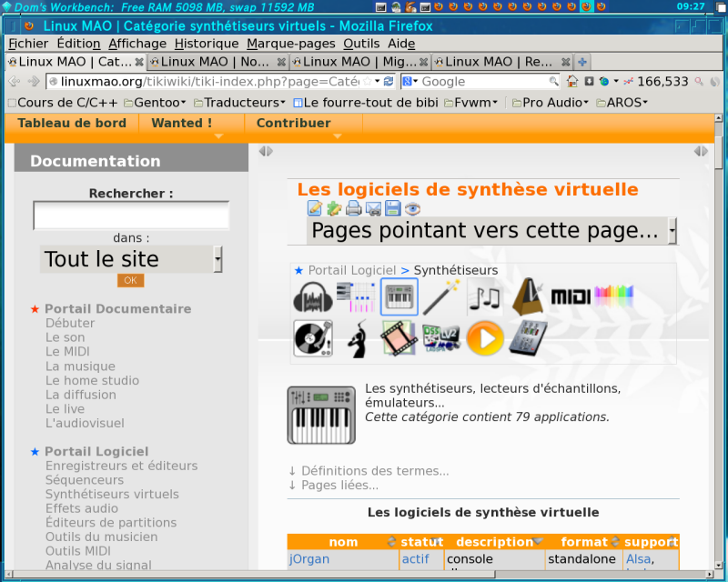
Task: Click 'Portail Logiciel' breadcrumb link
Action: coord(352,271)
